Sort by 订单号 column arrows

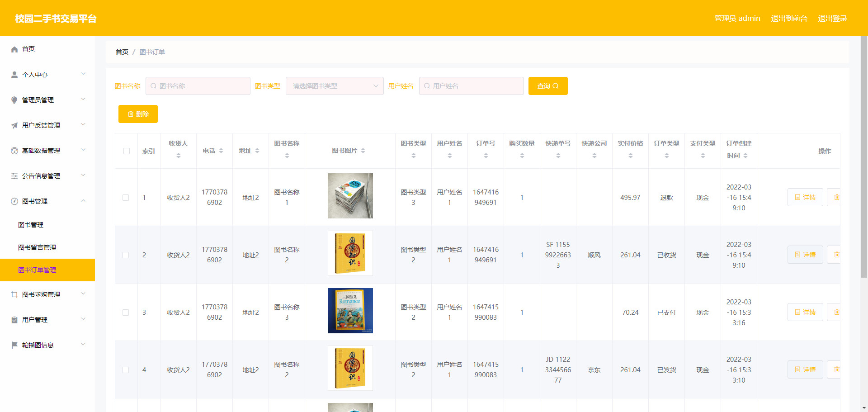[486, 156]
